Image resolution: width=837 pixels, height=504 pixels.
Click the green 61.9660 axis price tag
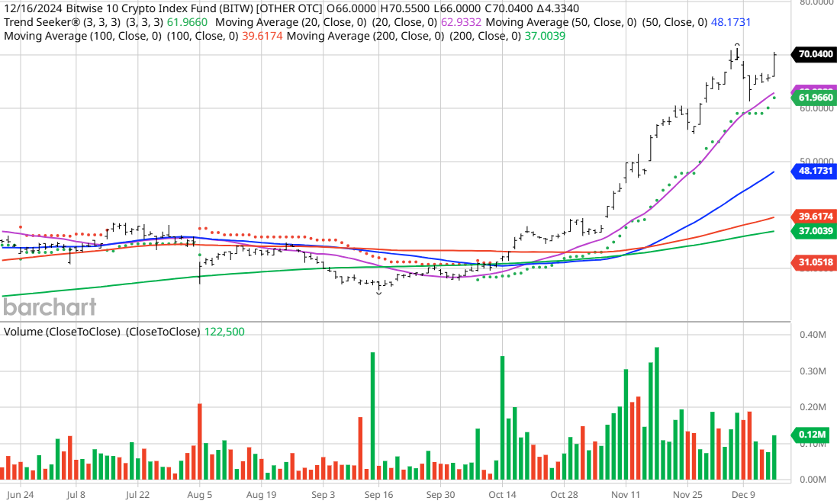[815, 97]
